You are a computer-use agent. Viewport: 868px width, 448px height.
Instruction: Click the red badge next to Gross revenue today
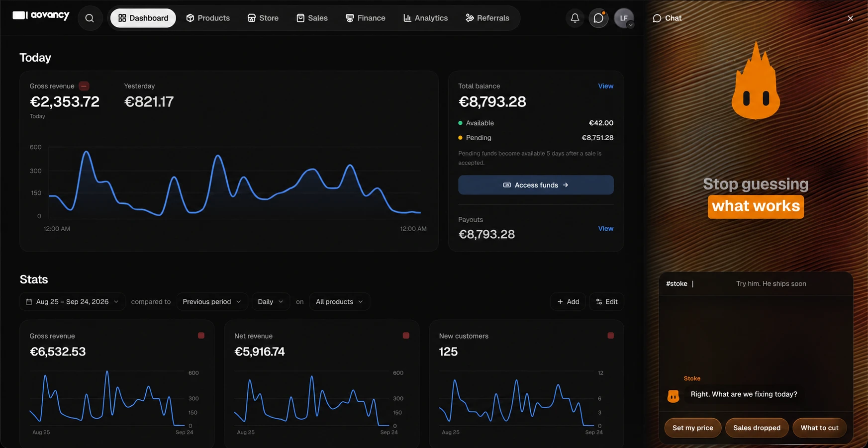pyautogui.click(x=84, y=86)
